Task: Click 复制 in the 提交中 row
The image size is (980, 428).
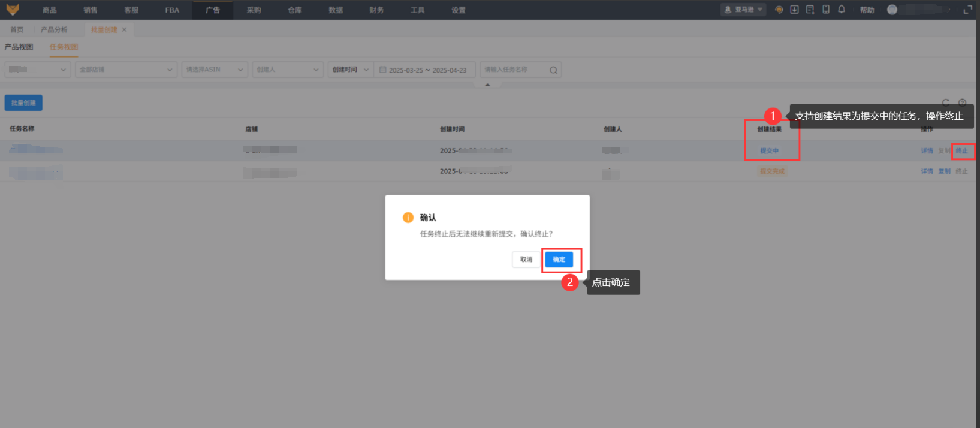Action: coord(944,150)
